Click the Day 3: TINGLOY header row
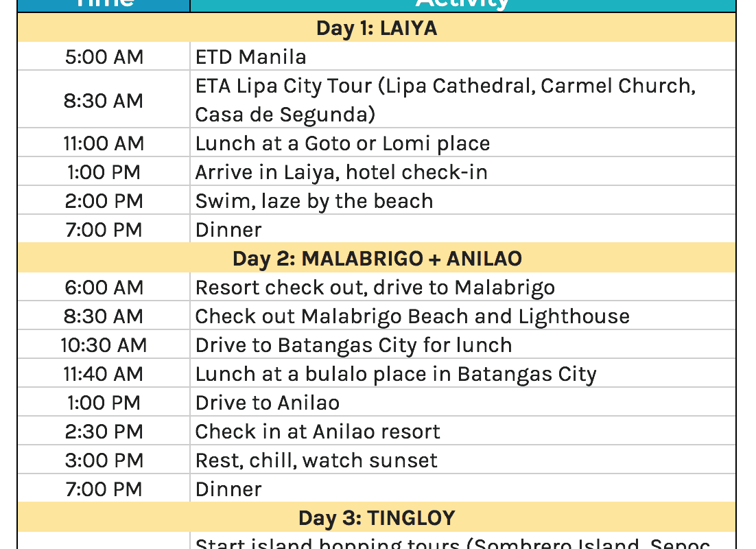 coord(377,518)
